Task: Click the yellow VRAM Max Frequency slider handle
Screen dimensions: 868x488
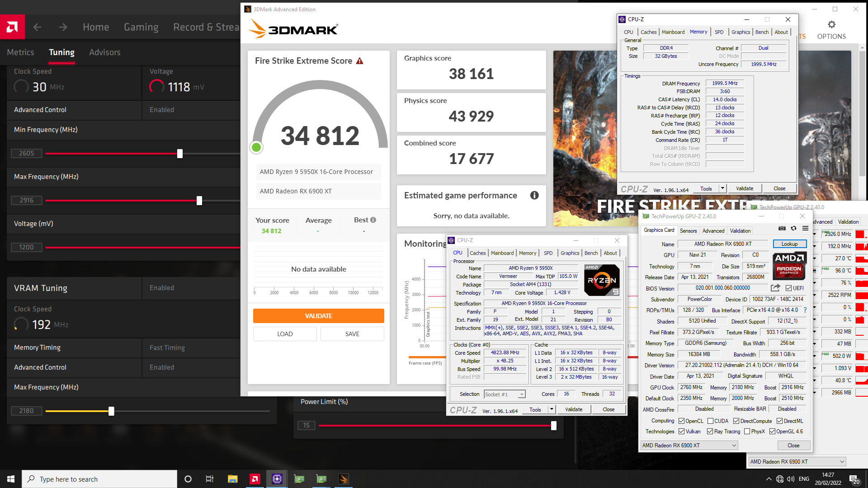Action: [x=111, y=411]
